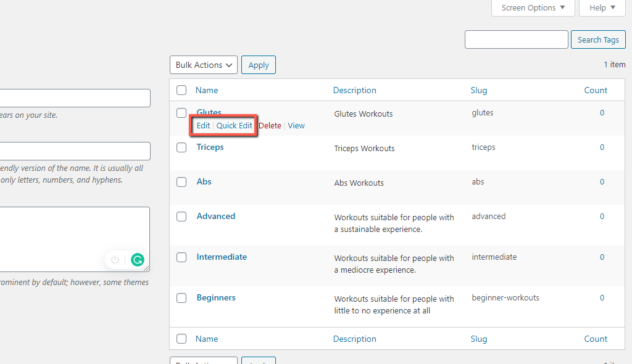Focus the slug input field on left
Image resolution: width=632 pixels, height=364 pixels.
pyautogui.click(x=75, y=151)
